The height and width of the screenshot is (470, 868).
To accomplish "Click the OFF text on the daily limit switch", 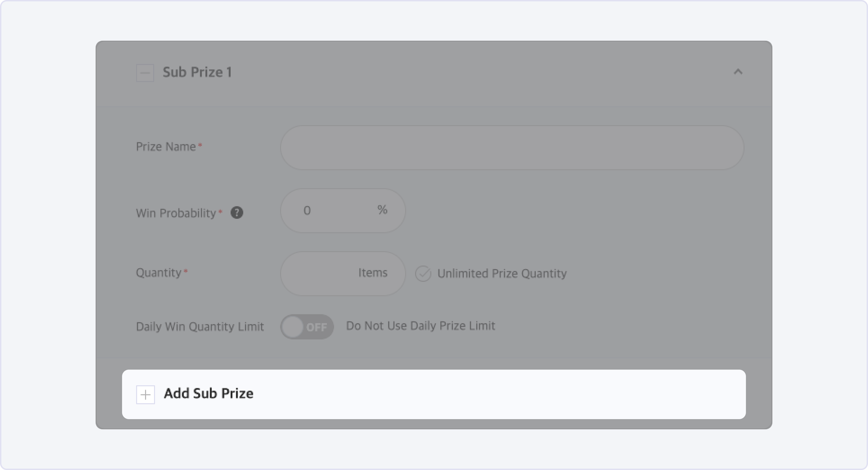I will (x=316, y=327).
